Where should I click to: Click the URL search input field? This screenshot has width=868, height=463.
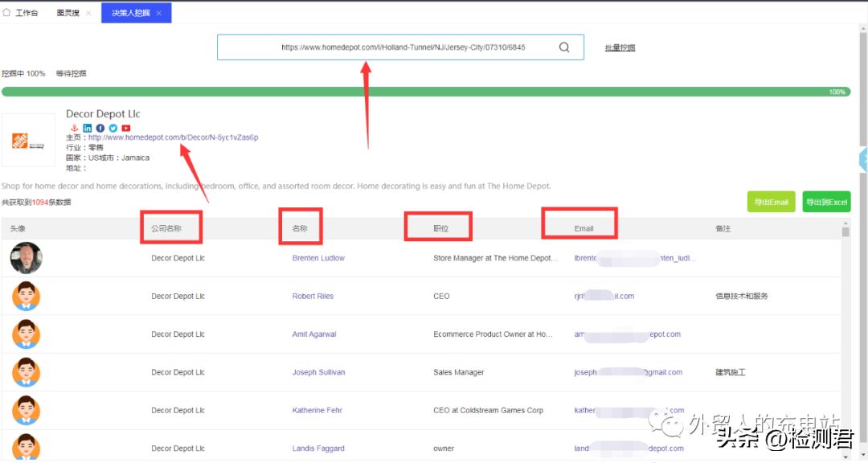(400, 47)
